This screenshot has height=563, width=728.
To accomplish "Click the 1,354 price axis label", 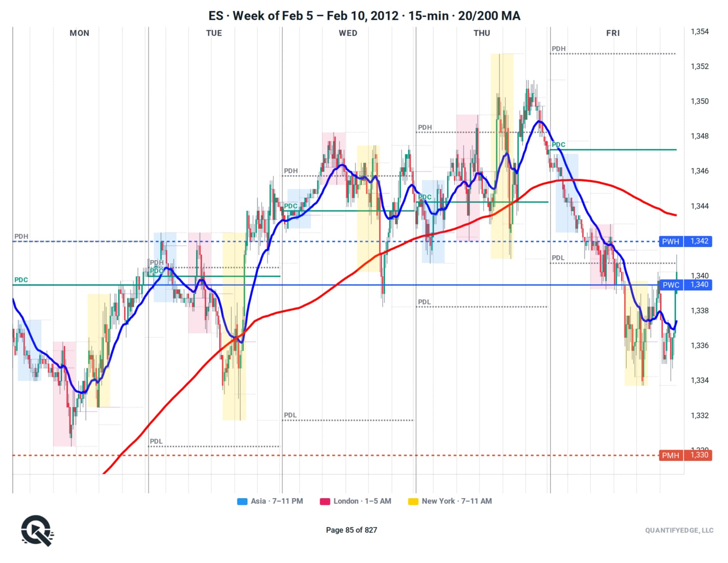I will [700, 32].
